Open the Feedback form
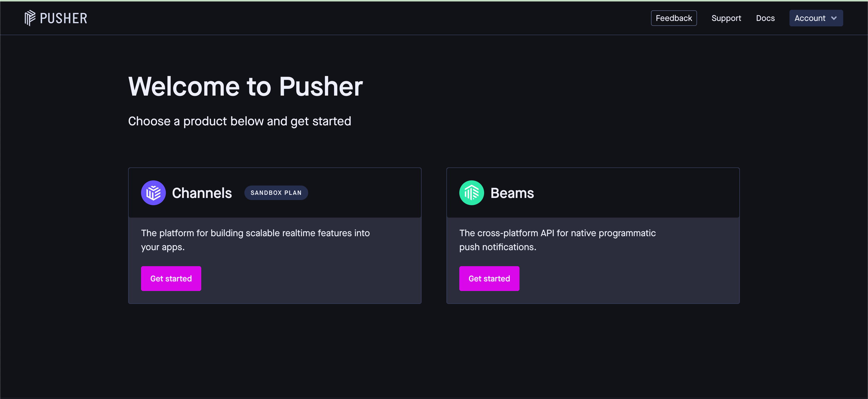Screen dimensions: 868x399 pos(673,18)
